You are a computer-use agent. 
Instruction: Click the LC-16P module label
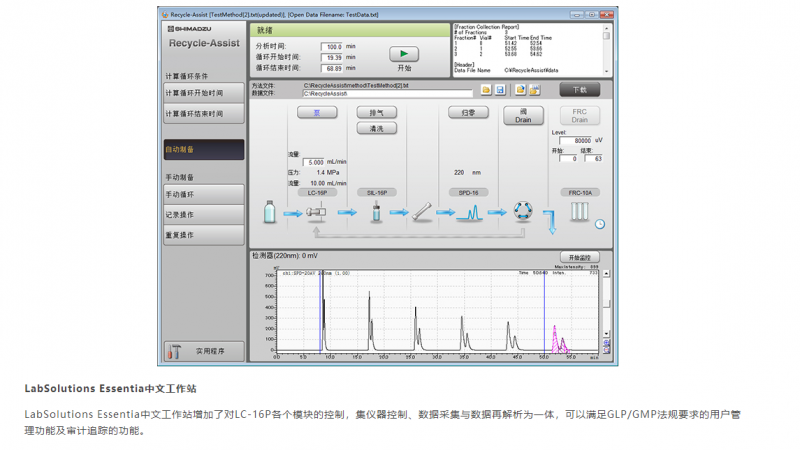click(x=317, y=193)
